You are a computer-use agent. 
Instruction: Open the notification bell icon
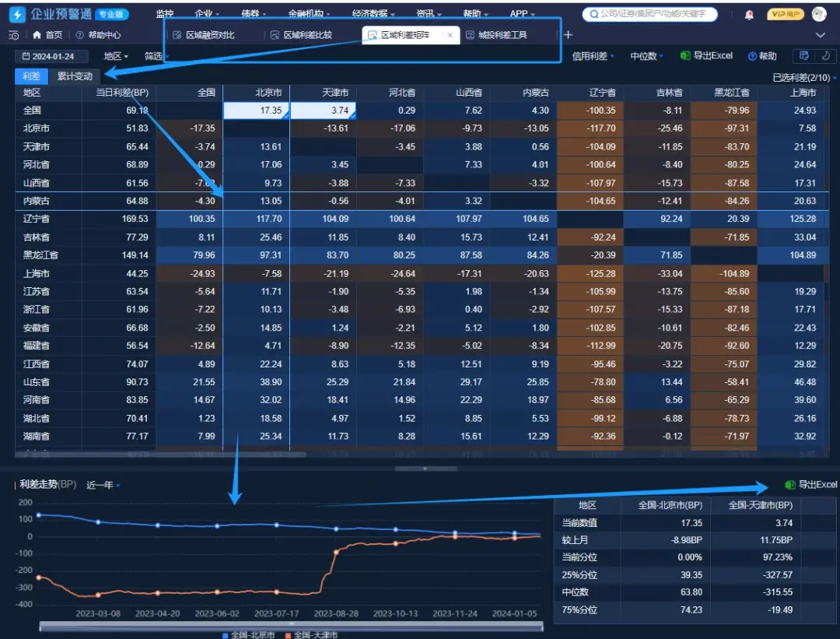[x=749, y=15]
